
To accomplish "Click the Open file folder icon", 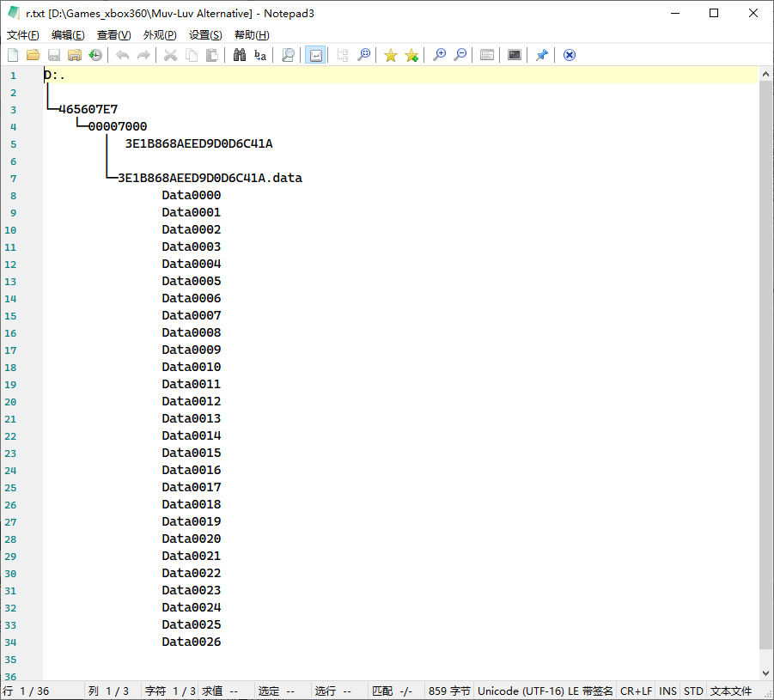I will 33,55.
